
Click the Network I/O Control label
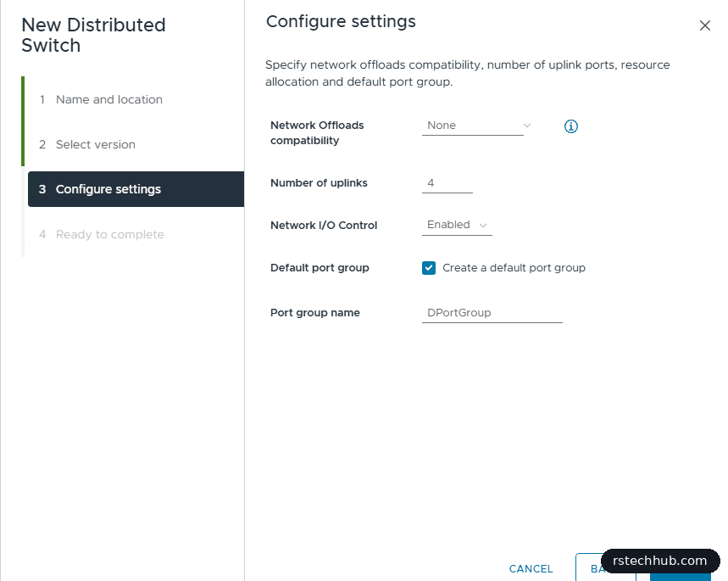[x=324, y=226]
